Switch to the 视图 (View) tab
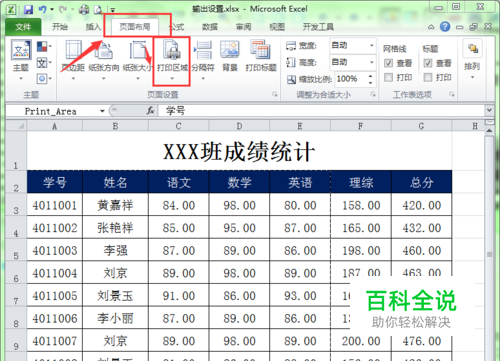Image resolution: width=500 pixels, height=361 pixels. pyautogui.click(x=277, y=27)
